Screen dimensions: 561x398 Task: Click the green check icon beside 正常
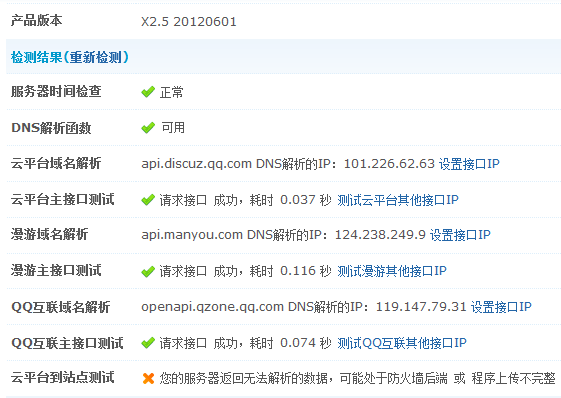click(148, 92)
